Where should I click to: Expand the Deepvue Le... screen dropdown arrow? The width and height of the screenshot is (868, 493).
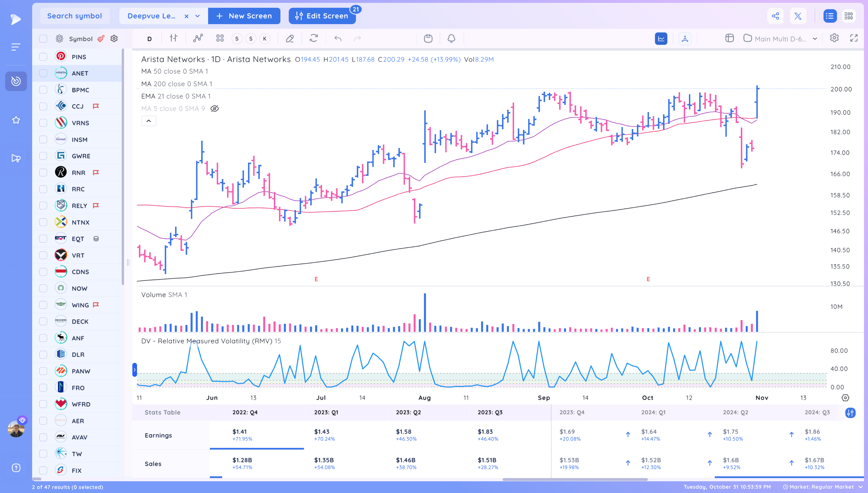coord(197,16)
